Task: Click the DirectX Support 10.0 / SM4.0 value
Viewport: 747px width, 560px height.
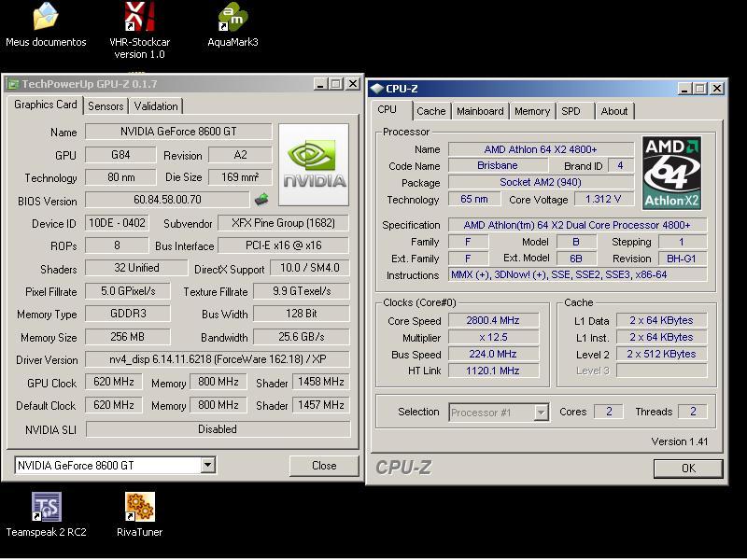Action: point(310,268)
